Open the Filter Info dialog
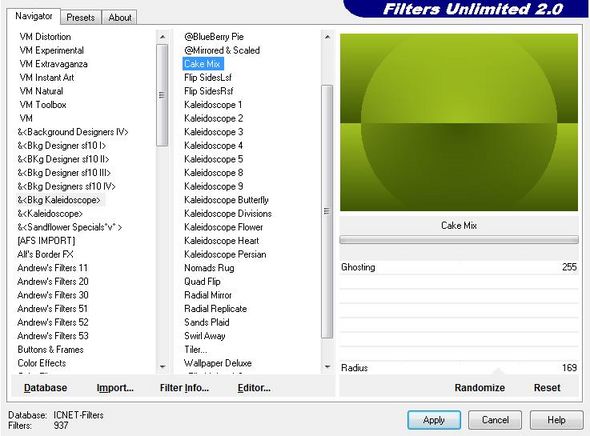Viewport: 590px width, 436px height. 184,387
